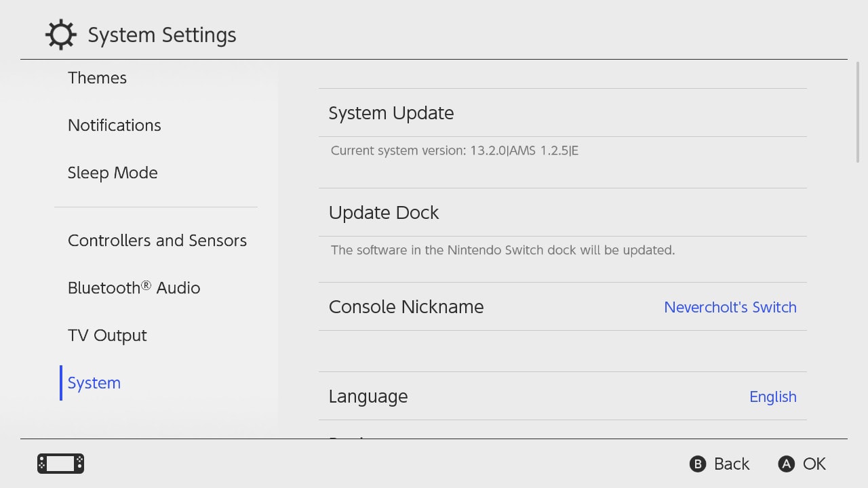This screenshot has height=488, width=868.
Task: Click the dock update description text
Action: (x=502, y=250)
